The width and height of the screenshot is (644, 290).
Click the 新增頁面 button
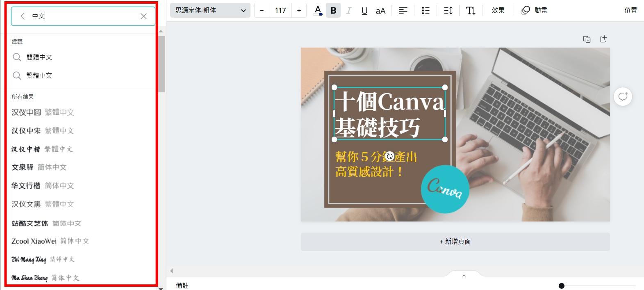[455, 242]
